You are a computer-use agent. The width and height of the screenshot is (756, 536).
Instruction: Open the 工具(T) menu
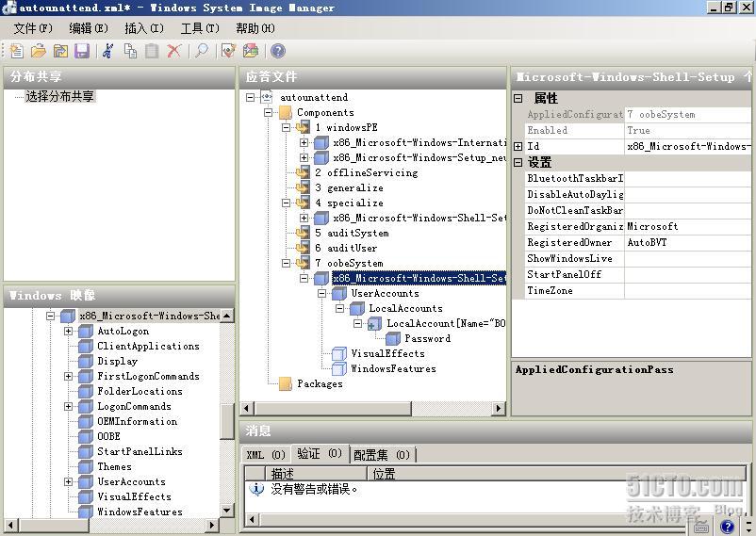[200, 28]
